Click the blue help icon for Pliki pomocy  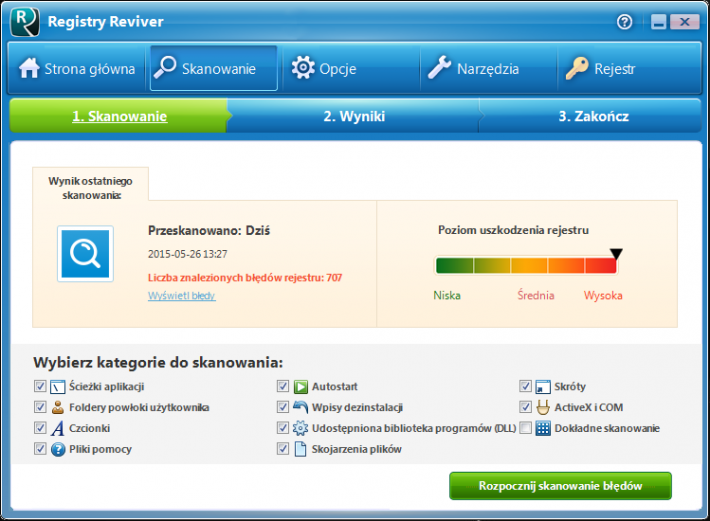(58, 449)
